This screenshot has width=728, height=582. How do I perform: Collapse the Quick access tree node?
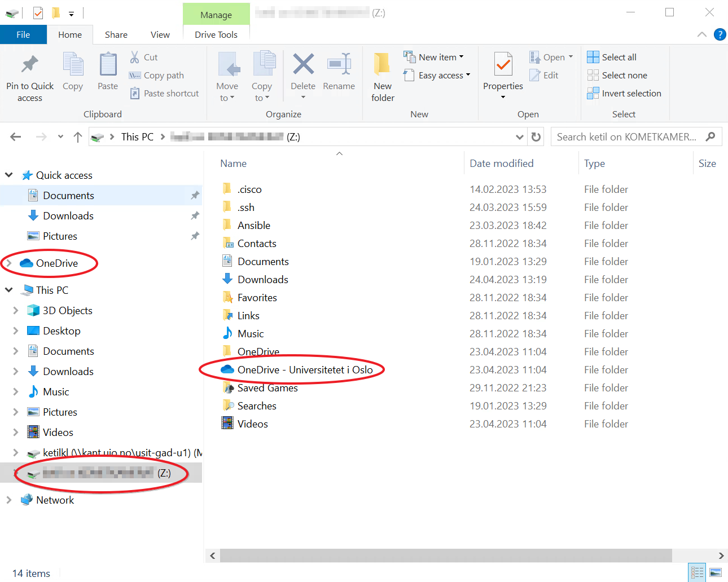tap(8, 175)
